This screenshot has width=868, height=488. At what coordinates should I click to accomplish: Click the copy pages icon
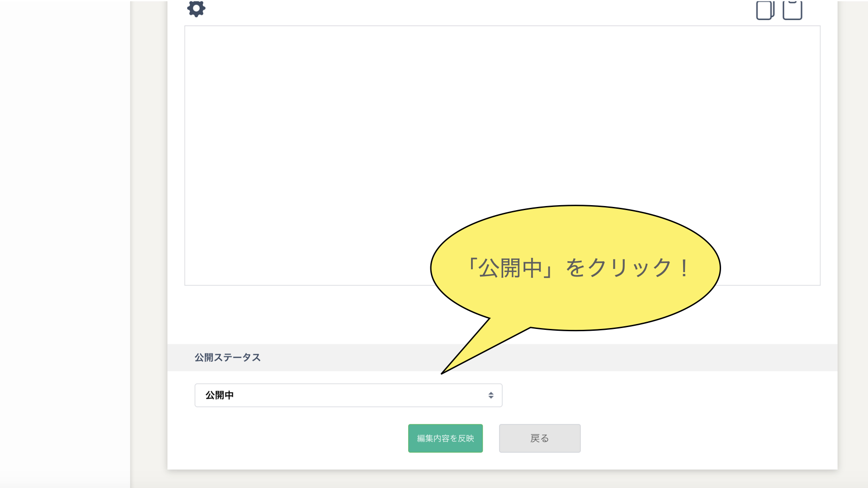765,10
